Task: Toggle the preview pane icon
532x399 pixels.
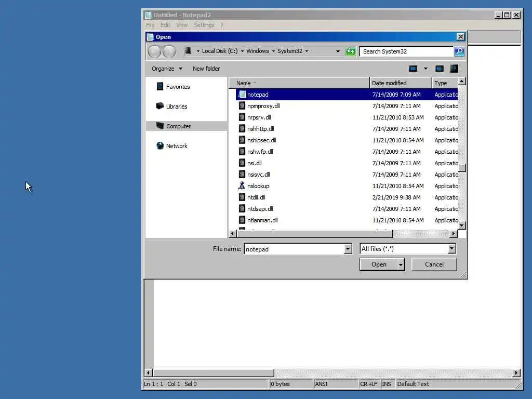Action: 440,69
